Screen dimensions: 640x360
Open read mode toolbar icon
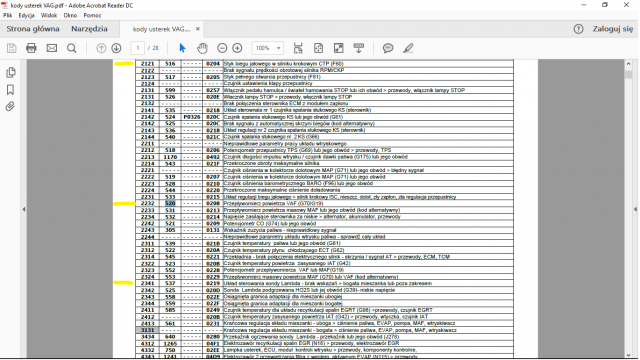359,48
